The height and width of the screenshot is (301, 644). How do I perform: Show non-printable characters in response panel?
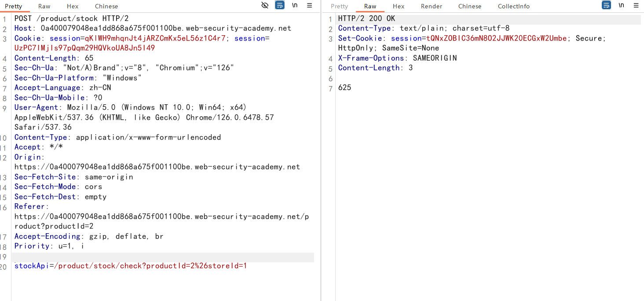[621, 5]
